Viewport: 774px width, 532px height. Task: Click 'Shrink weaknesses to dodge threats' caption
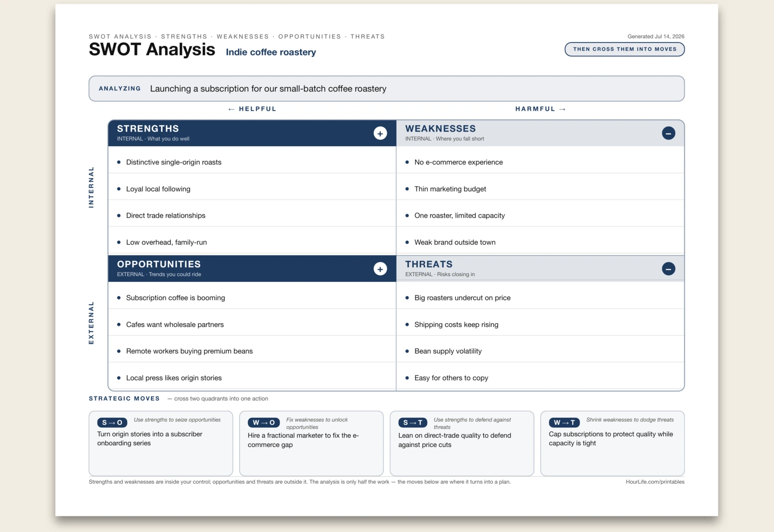(630, 420)
